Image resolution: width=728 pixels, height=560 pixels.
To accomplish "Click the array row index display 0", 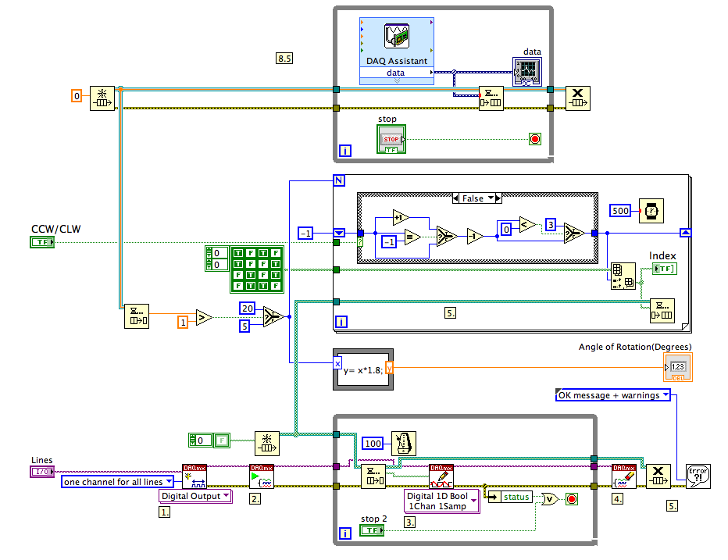I will coord(216,253).
